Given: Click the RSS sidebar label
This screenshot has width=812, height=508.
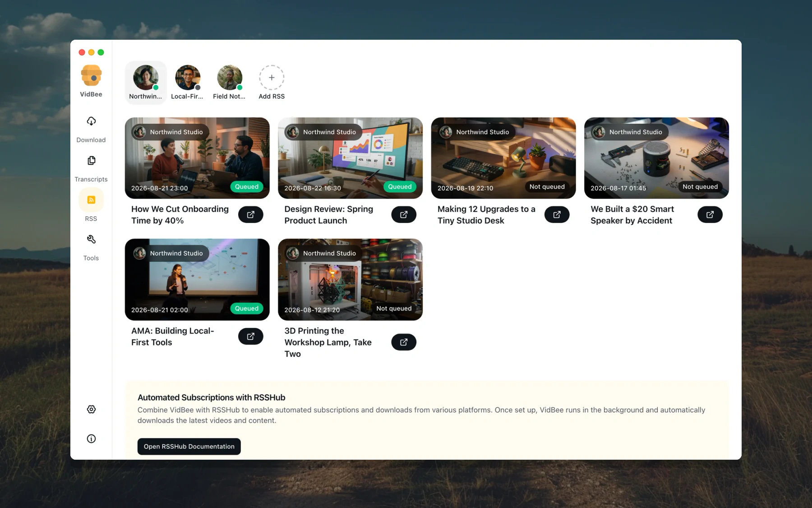Looking at the screenshot, I should [x=91, y=219].
